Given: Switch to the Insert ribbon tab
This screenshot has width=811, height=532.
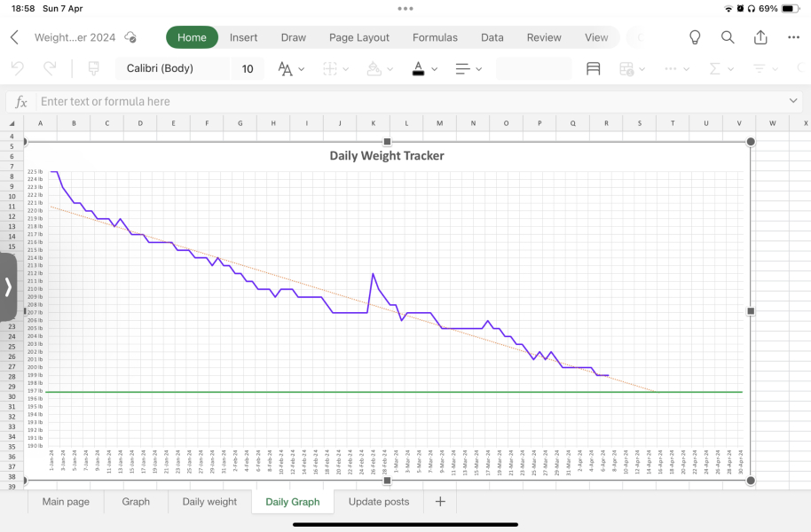Looking at the screenshot, I should click(x=243, y=37).
